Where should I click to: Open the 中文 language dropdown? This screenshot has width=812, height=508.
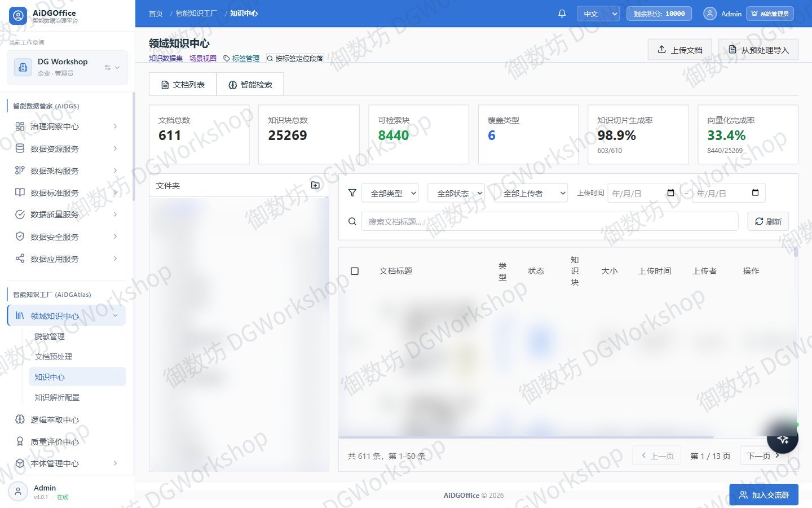(598, 14)
